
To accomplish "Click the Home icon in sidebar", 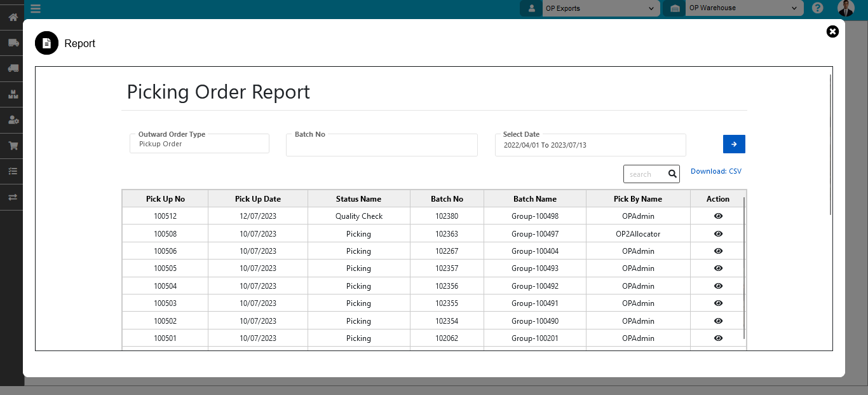I will pos(13,17).
